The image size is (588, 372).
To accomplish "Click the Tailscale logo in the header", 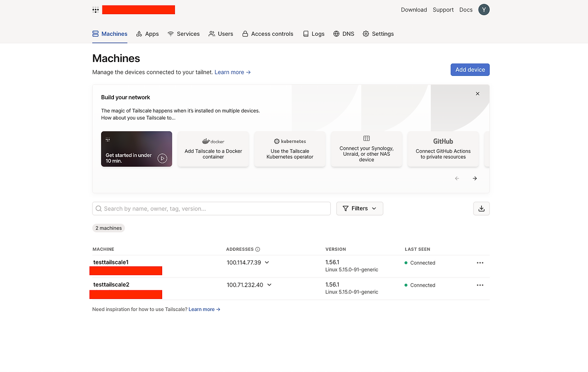I will [96, 9].
